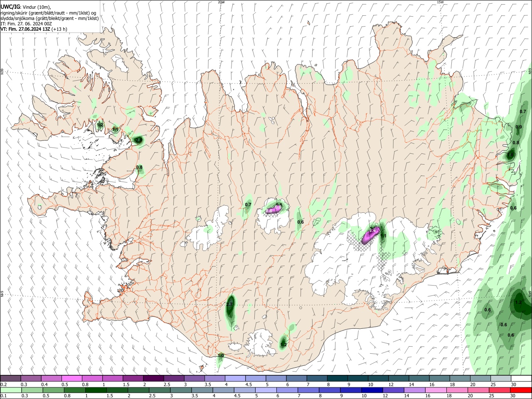This screenshot has width=532, height=399.
Task: Click the 1.1 value beside the Vatnajökull purple patch
Action: pos(383,236)
